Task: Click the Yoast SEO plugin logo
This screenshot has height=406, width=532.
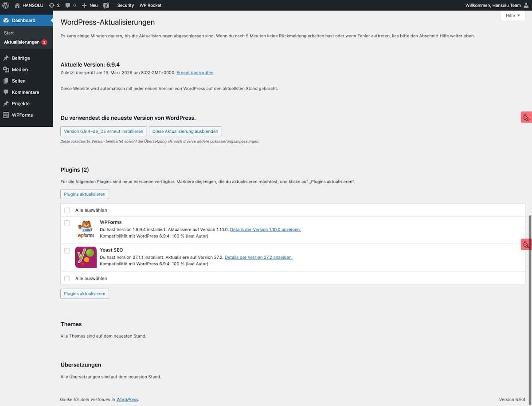Action: 85,257
